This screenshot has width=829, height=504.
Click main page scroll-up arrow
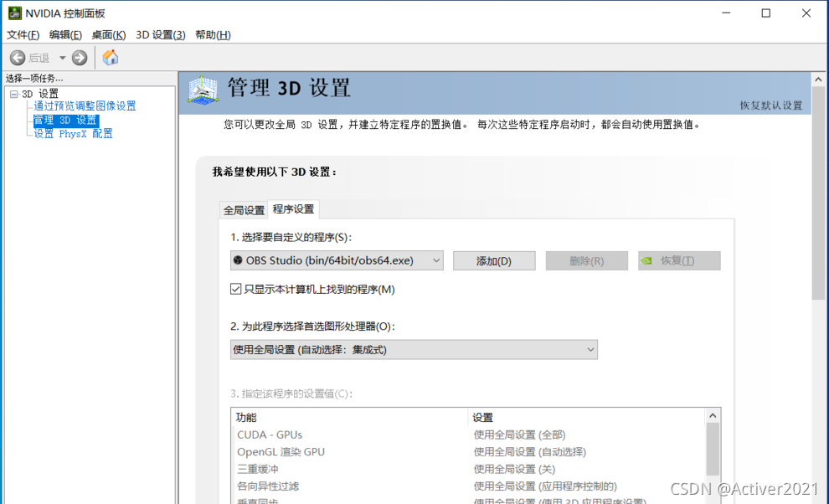pos(818,80)
